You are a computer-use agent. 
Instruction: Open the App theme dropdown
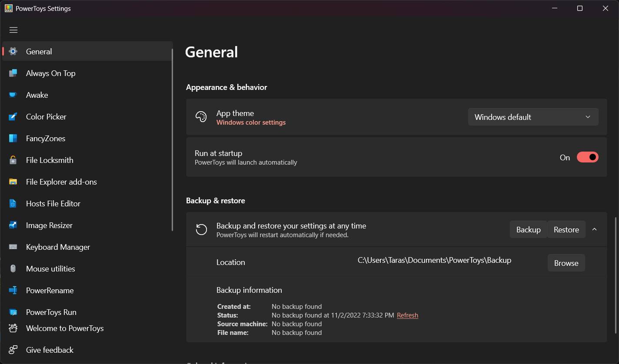533,117
